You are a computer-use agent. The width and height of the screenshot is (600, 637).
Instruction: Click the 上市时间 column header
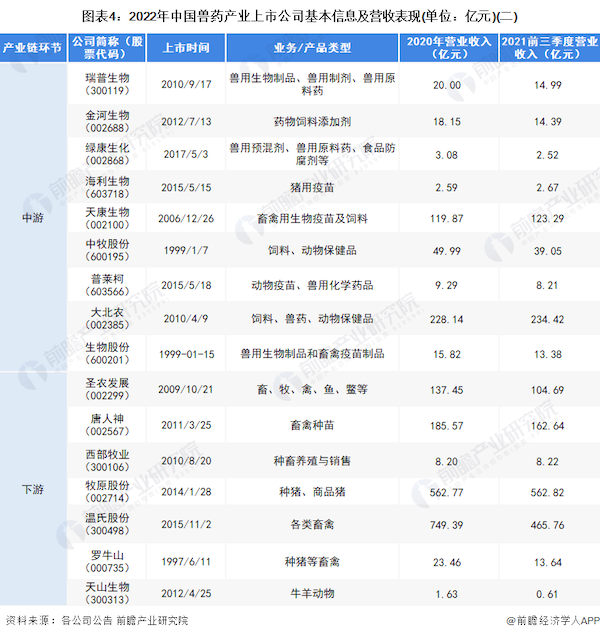tap(186, 48)
